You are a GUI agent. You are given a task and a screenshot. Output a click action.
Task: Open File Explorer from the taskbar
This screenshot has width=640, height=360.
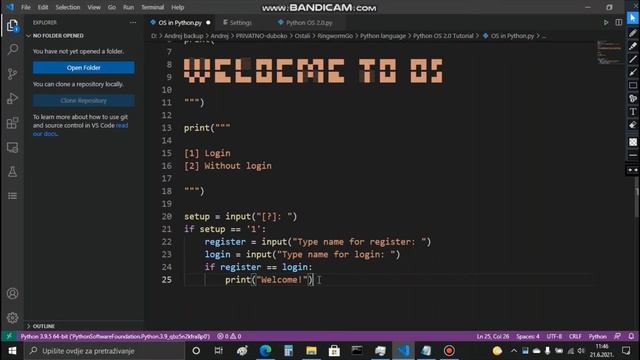311,351
